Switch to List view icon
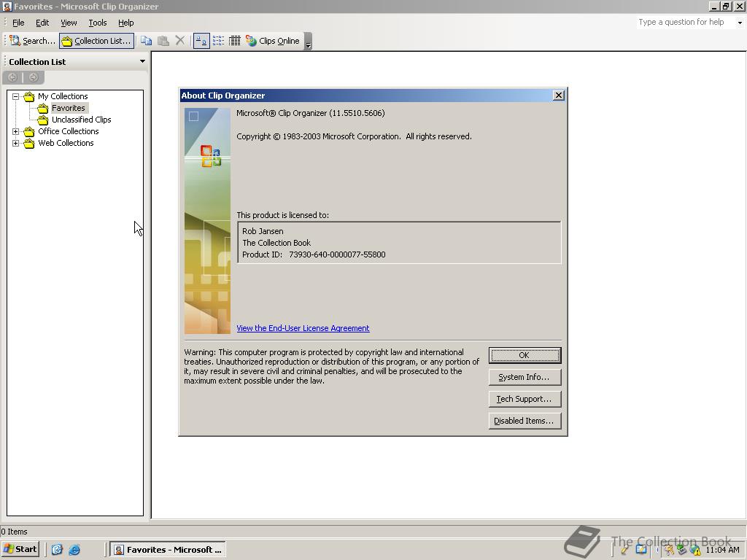The image size is (747, 560). point(218,41)
